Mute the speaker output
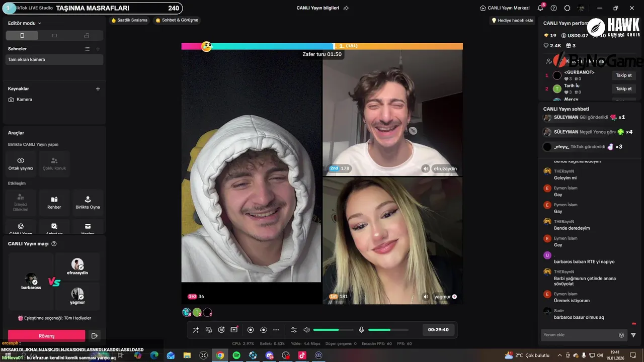This screenshot has width=644, height=362. click(306, 330)
